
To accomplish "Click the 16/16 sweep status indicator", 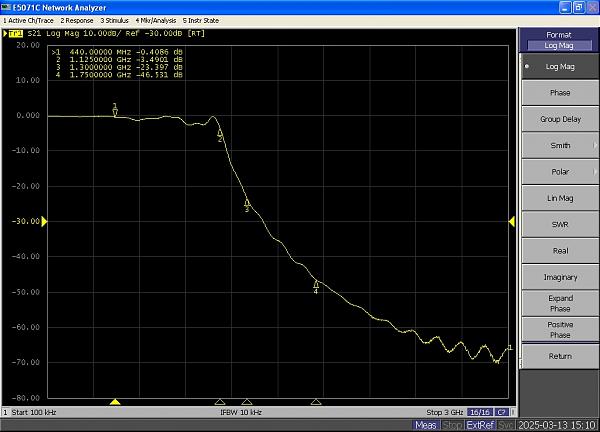I will (x=480, y=412).
